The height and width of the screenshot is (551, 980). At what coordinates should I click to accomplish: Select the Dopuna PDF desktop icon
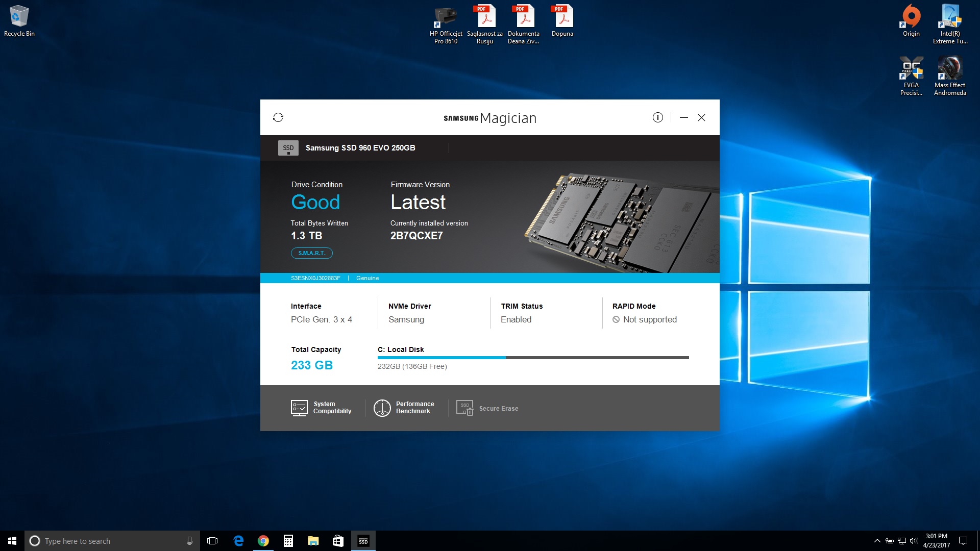(562, 21)
